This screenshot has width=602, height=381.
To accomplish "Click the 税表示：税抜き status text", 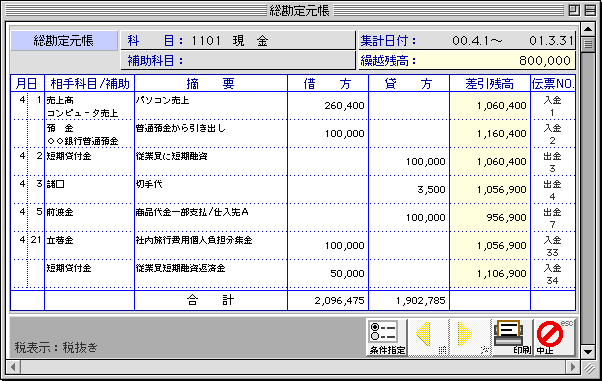I will point(56,348).
